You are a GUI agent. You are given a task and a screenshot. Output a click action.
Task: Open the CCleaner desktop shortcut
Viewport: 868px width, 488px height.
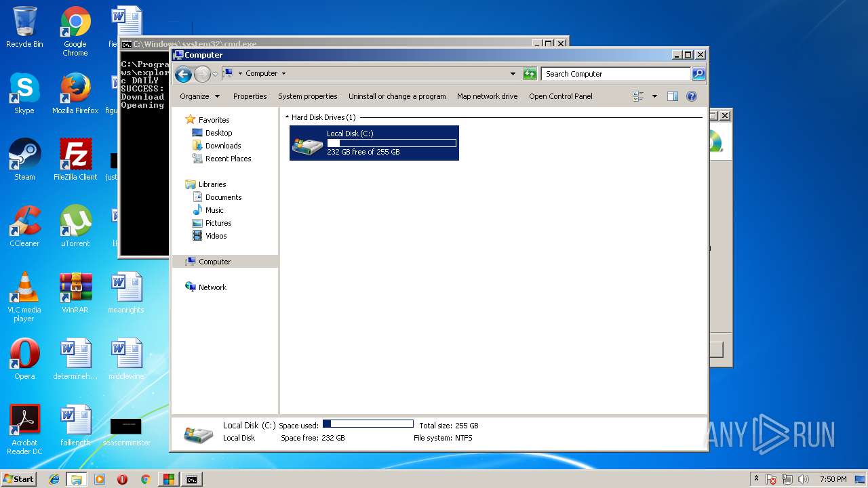24,227
